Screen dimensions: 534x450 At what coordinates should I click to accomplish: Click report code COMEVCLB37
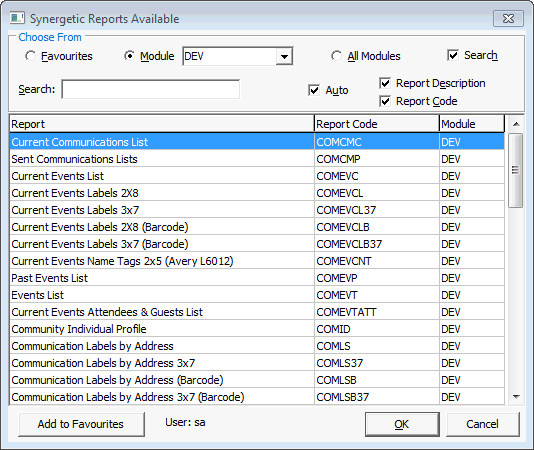377,244
